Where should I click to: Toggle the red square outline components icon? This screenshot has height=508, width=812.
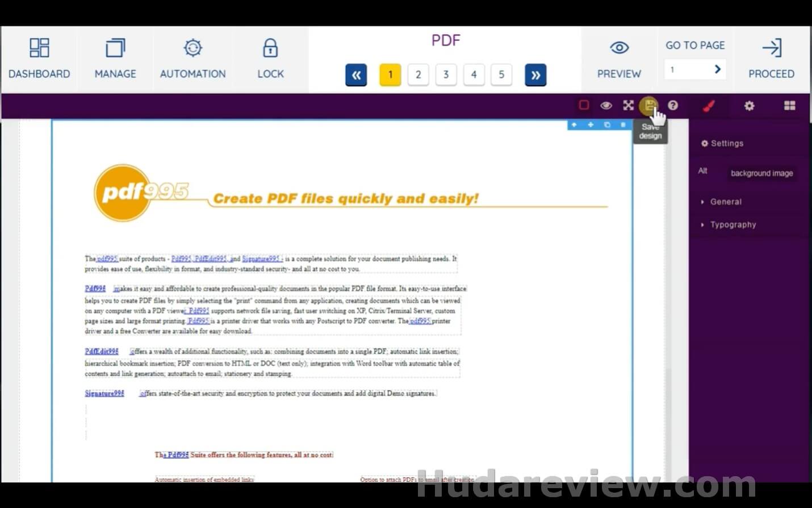point(584,105)
